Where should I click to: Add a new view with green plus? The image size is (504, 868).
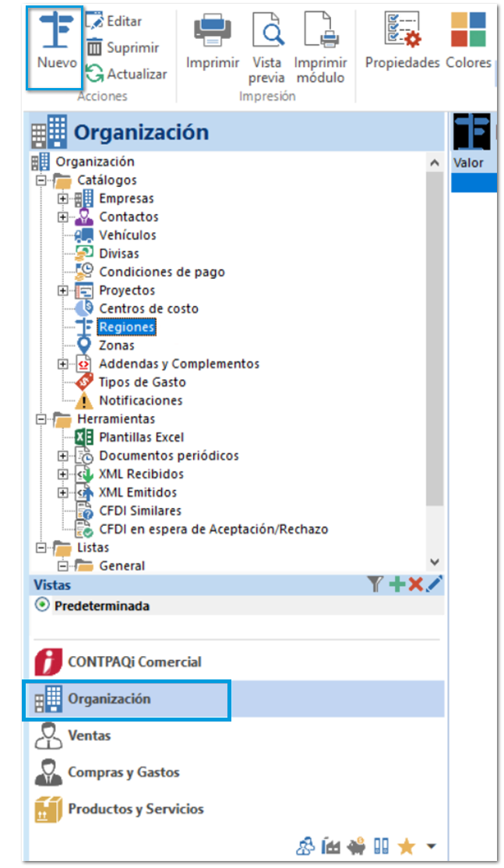[397, 584]
